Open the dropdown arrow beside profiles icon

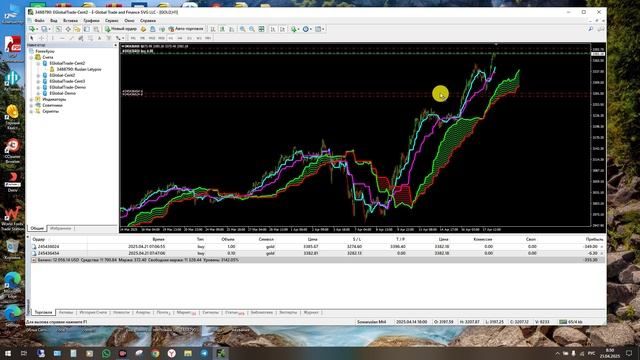click(x=49, y=29)
